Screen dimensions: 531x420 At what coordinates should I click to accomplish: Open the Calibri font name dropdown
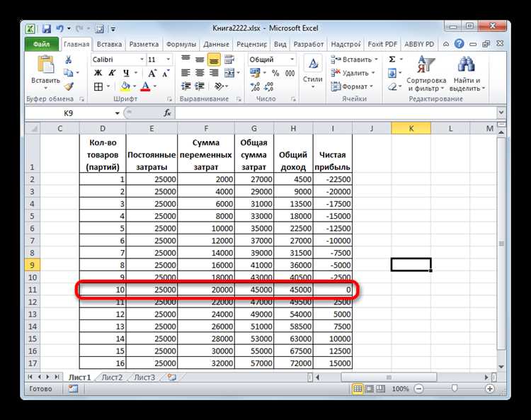click(x=142, y=59)
